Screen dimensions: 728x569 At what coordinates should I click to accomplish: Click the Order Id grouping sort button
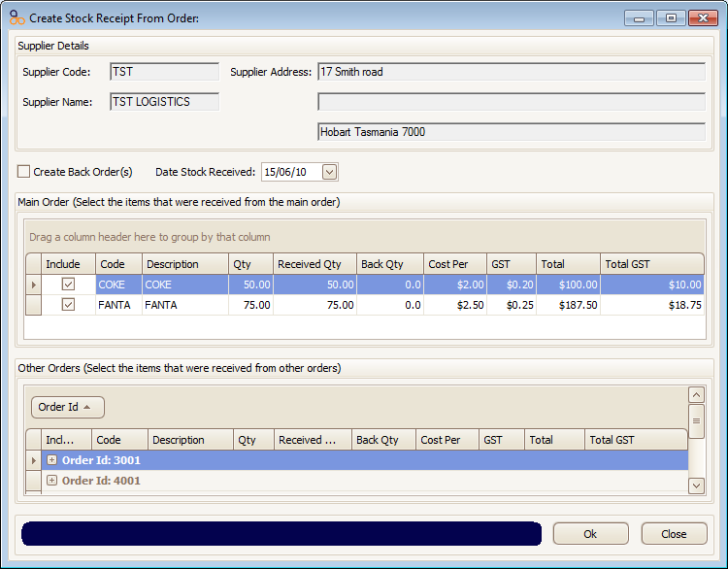click(x=68, y=407)
